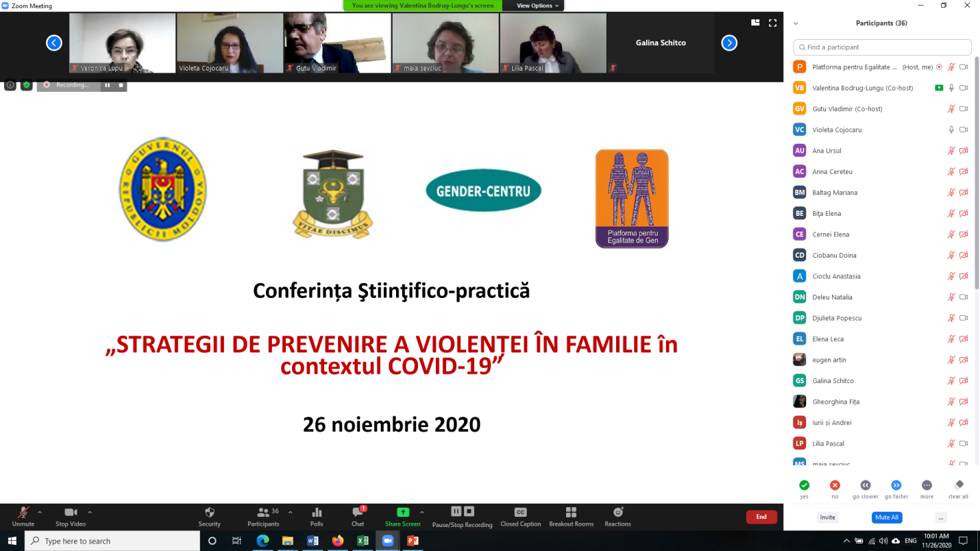The image size is (980, 551).
Task: Switch video layout view icon
Action: (755, 23)
